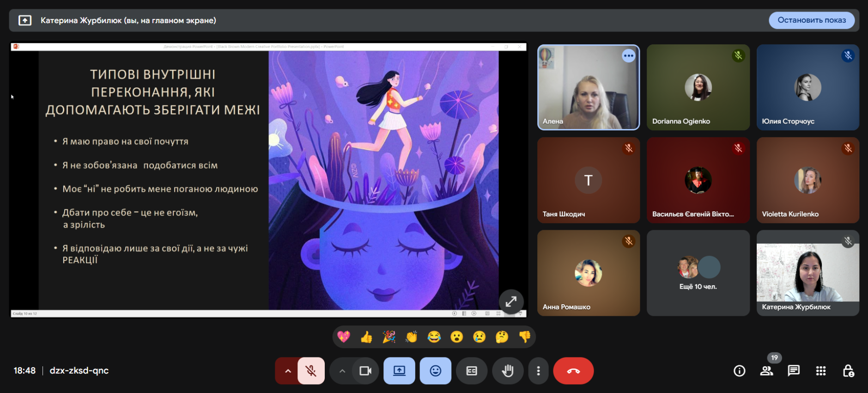The width and height of the screenshot is (868, 393).
Task: Leave the call with the red hang-up button
Action: click(573, 371)
